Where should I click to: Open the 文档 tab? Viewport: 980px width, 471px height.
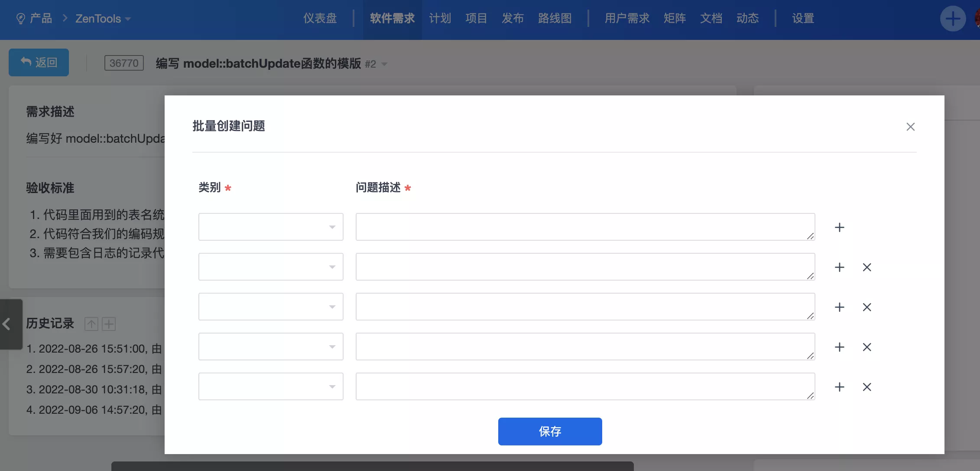coord(711,18)
